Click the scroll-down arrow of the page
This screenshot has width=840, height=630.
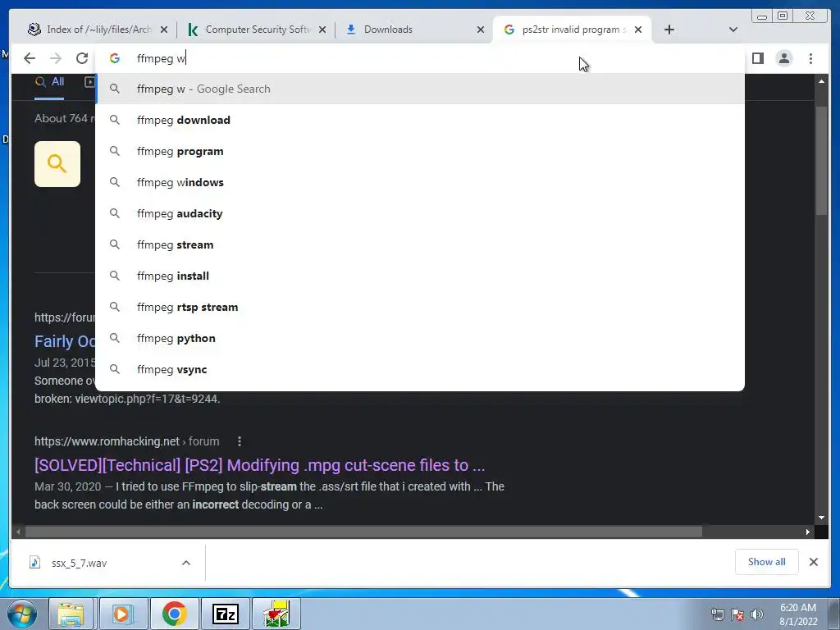821,518
